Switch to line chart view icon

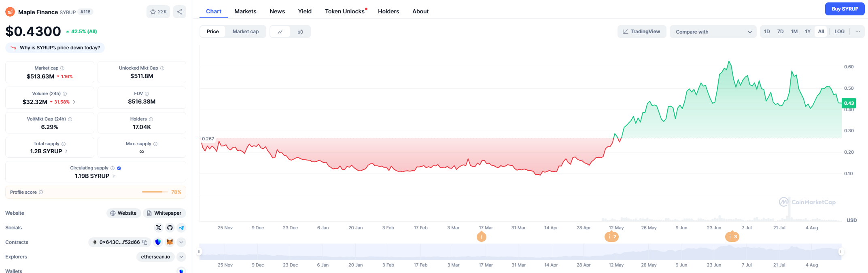(280, 32)
